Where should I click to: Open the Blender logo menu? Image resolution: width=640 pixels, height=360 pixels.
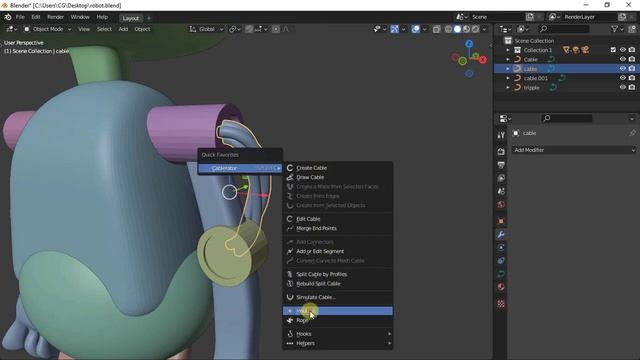(x=8, y=17)
